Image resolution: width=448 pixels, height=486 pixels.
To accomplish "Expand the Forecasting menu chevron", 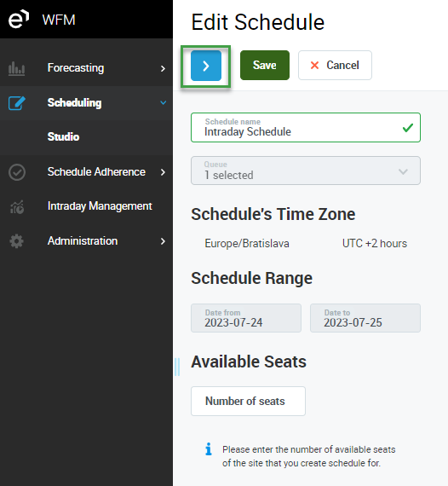I will coord(163,68).
